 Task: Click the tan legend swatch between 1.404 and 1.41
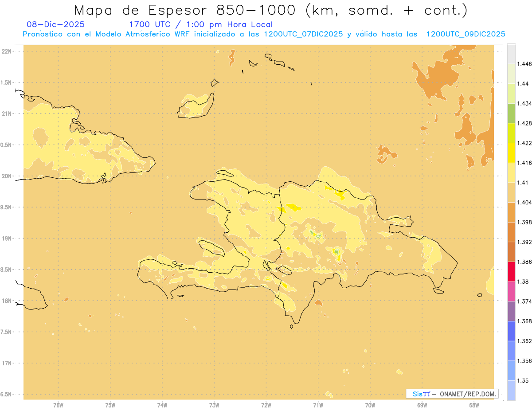pos(511,192)
